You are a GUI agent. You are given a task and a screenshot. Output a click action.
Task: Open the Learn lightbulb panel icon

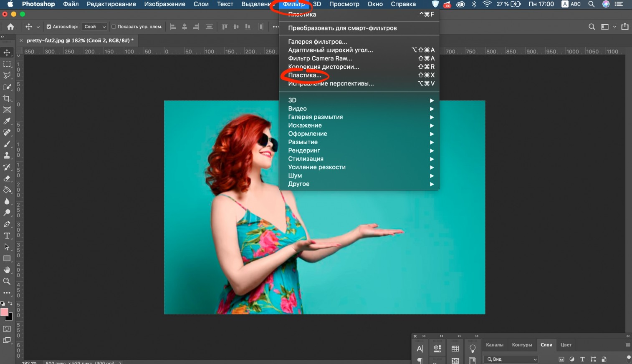tap(473, 349)
